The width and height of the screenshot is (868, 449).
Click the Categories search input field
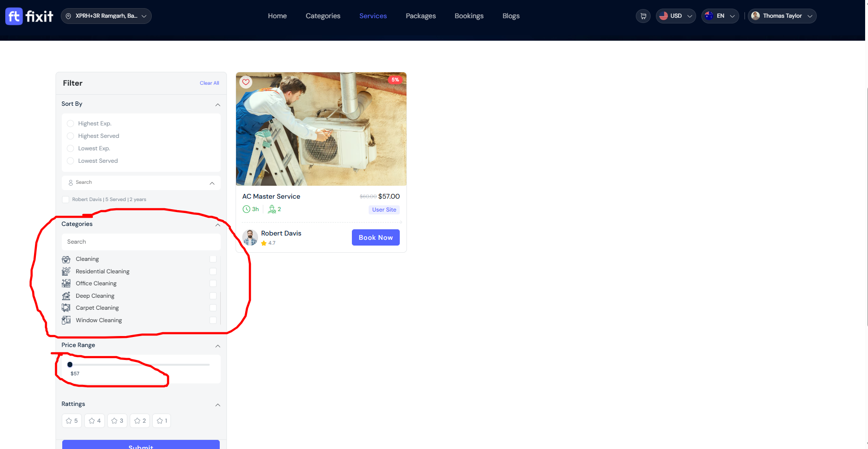pos(141,242)
